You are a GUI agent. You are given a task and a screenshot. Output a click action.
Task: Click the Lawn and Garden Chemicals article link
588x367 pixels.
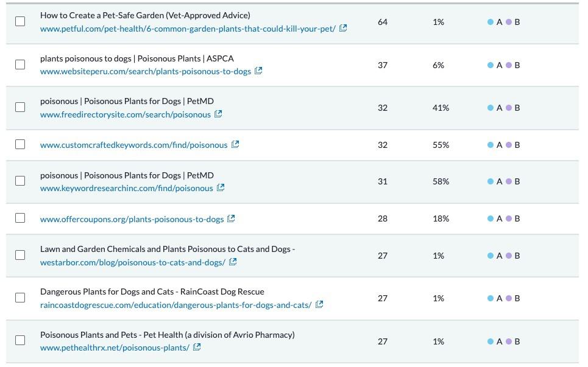(166, 249)
